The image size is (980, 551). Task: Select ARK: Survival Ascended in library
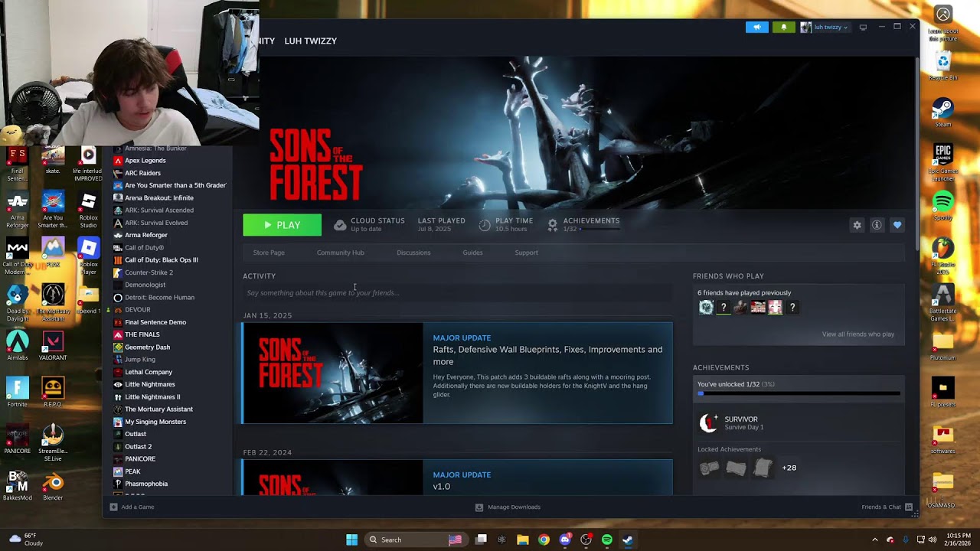point(159,210)
